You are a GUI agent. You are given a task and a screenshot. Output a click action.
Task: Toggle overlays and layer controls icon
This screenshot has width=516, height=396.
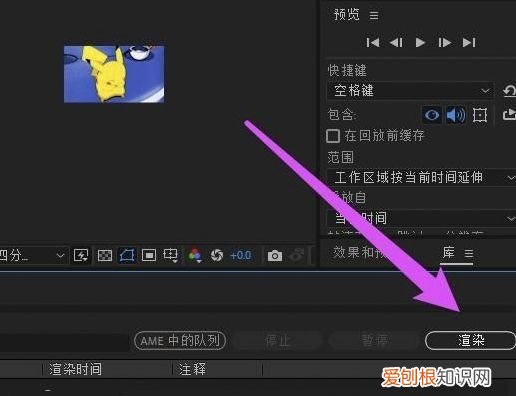480,115
